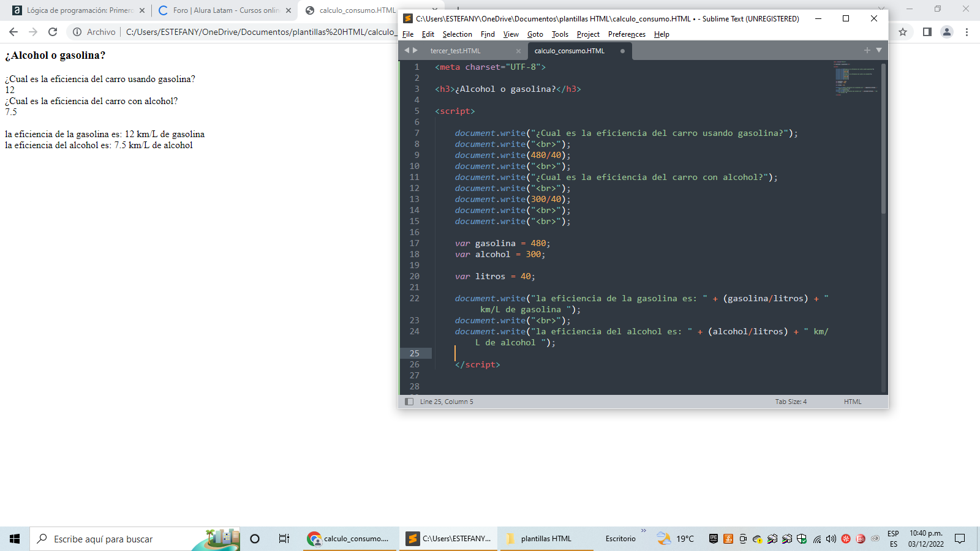Open the volume speaker tray icon

tap(831, 539)
